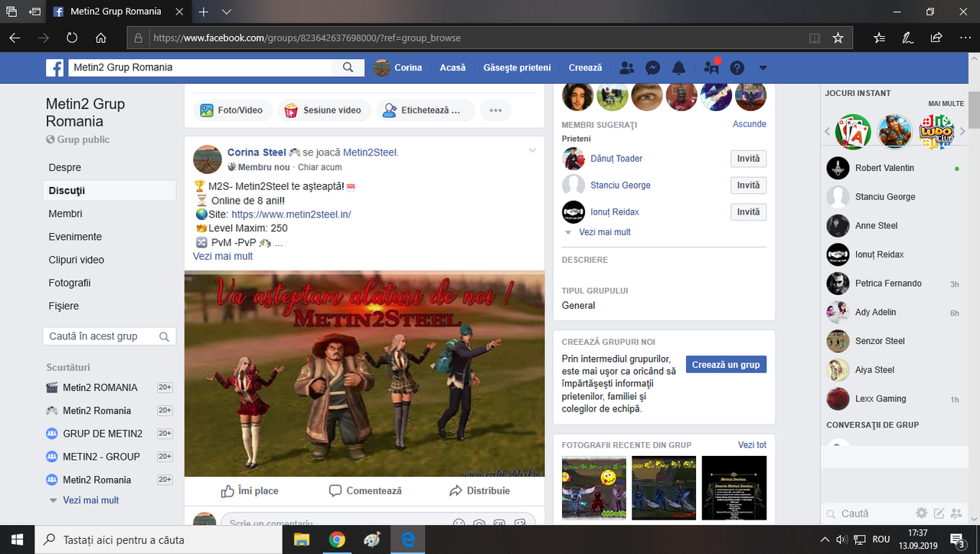
Task: Open the friend requests icon
Action: (627, 67)
